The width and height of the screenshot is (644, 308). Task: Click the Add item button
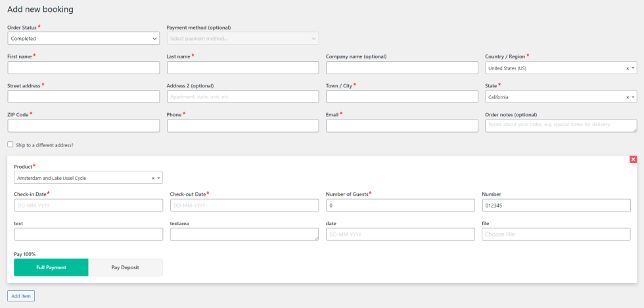(x=21, y=296)
